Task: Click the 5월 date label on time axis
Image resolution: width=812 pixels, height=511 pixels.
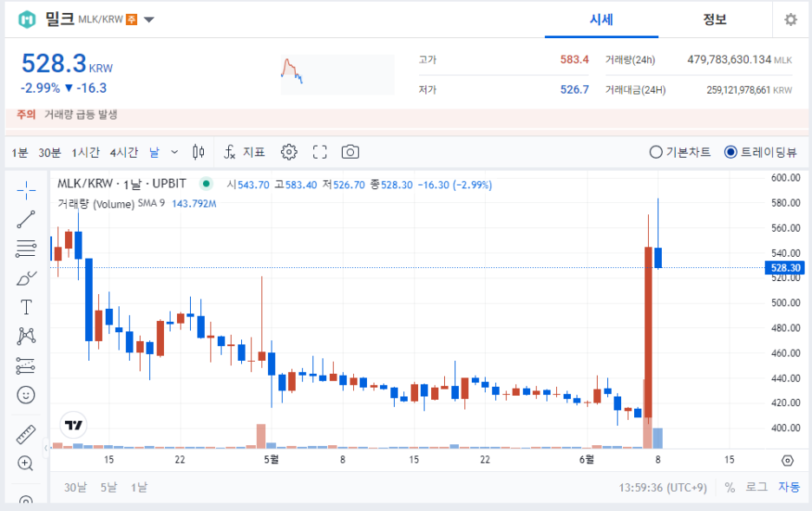Action: (x=272, y=459)
